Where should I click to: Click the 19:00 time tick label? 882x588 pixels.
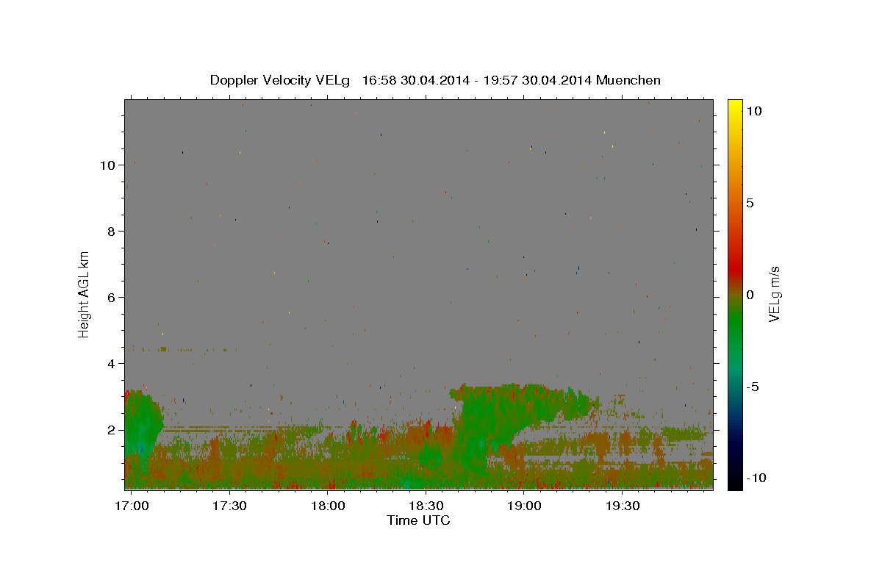click(x=523, y=506)
